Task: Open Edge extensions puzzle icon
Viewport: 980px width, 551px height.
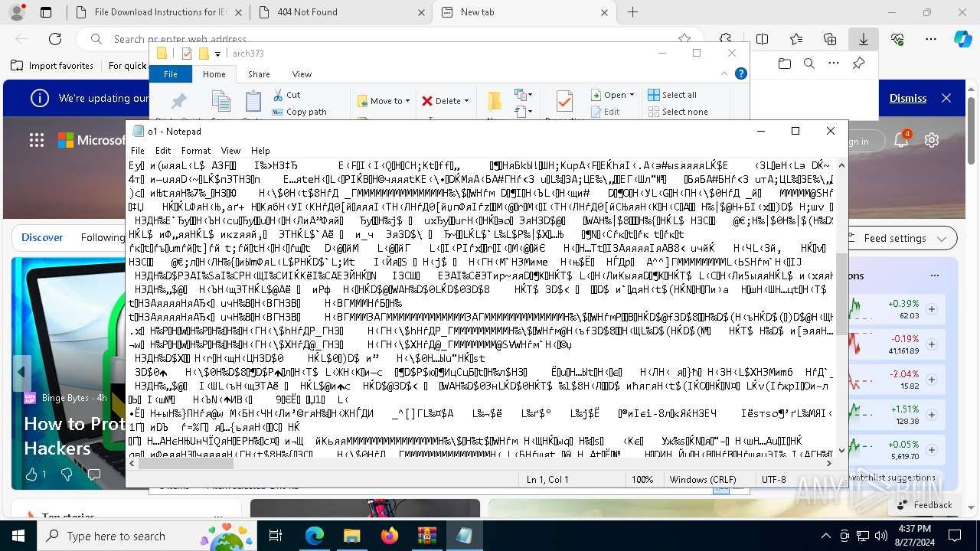Action: 725,39
